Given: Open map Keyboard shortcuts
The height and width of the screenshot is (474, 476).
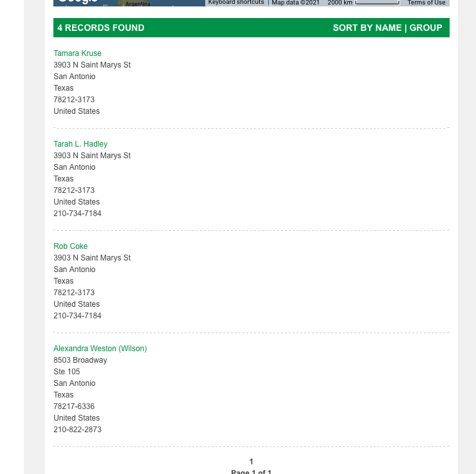Looking at the screenshot, I should pos(236,3).
